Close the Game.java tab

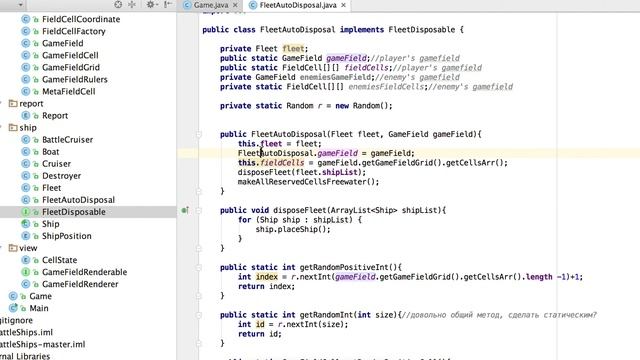tap(235, 5)
